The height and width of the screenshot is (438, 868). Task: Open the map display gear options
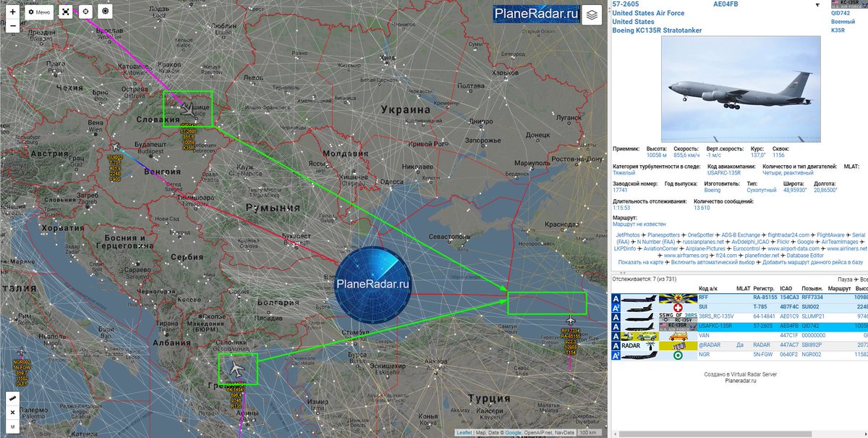pos(106,12)
